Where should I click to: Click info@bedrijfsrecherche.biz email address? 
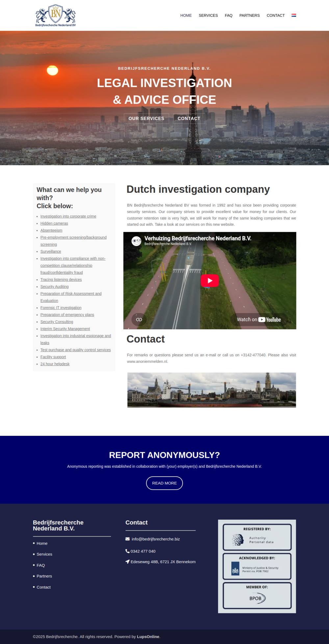(x=156, y=539)
